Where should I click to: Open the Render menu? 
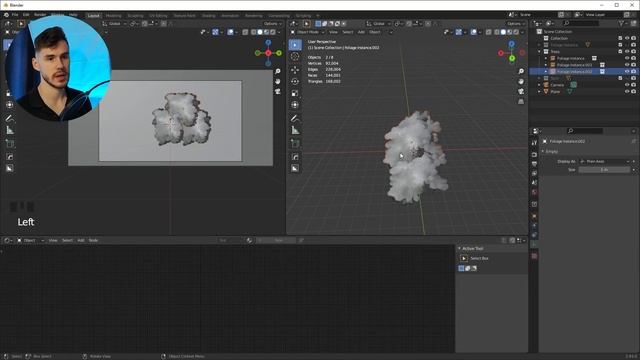click(40, 15)
